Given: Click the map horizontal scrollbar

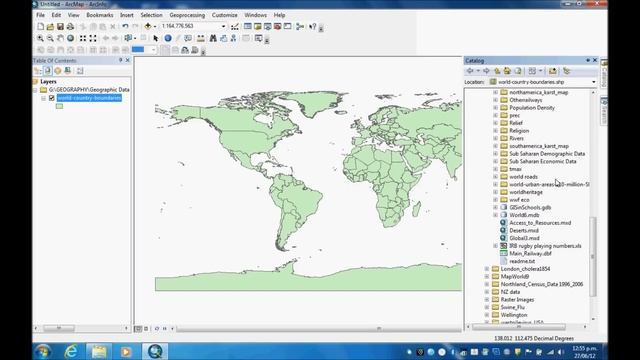Looking at the screenshot, I should (318, 329).
